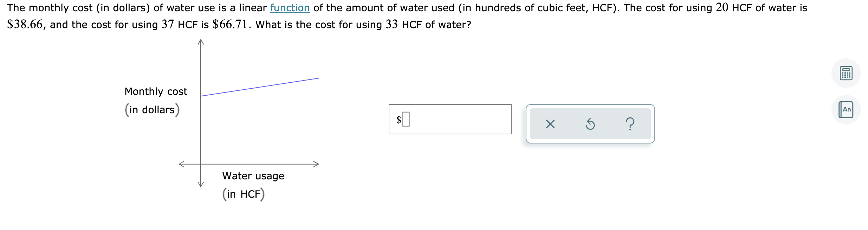Click the Monthly cost axis label
868x230 pixels.
[156, 92]
